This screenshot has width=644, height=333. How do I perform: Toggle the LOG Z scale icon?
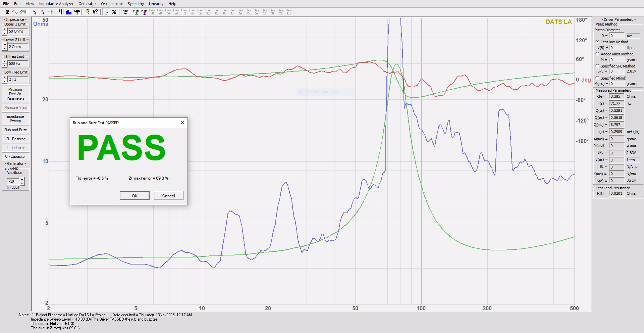[77, 12]
